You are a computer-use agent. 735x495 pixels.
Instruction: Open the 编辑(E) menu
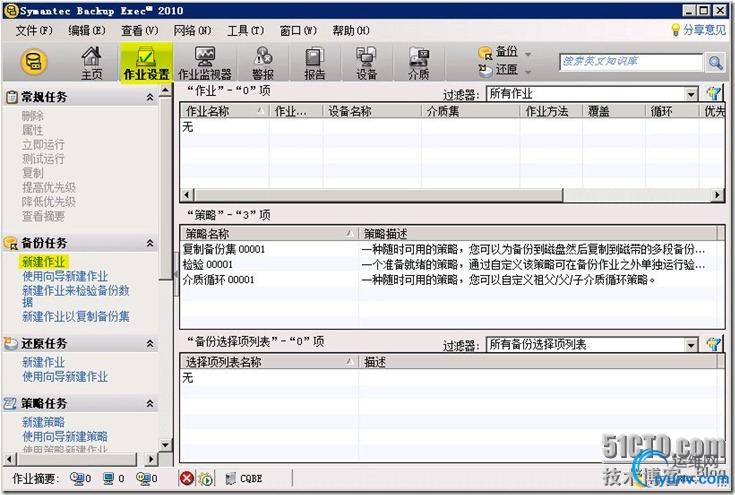coord(87,30)
